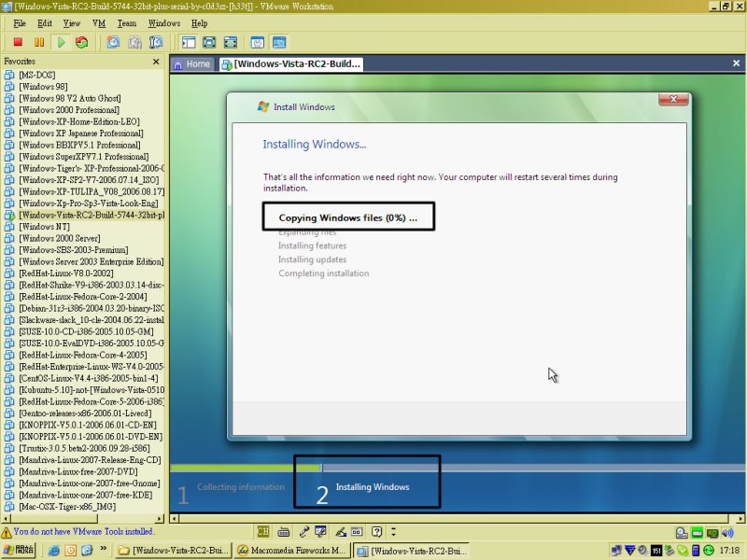Select [Mandriva-Linux-free-2007-DVD] favorite
Screen dimensions: 747x560
click(78, 471)
